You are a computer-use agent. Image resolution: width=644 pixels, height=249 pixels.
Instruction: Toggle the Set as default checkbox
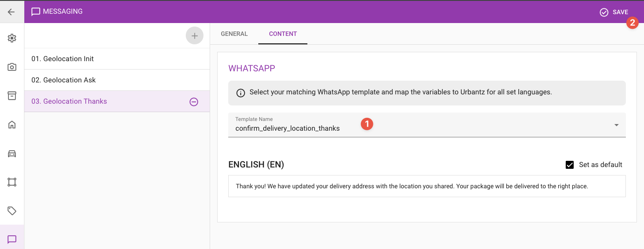click(570, 165)
